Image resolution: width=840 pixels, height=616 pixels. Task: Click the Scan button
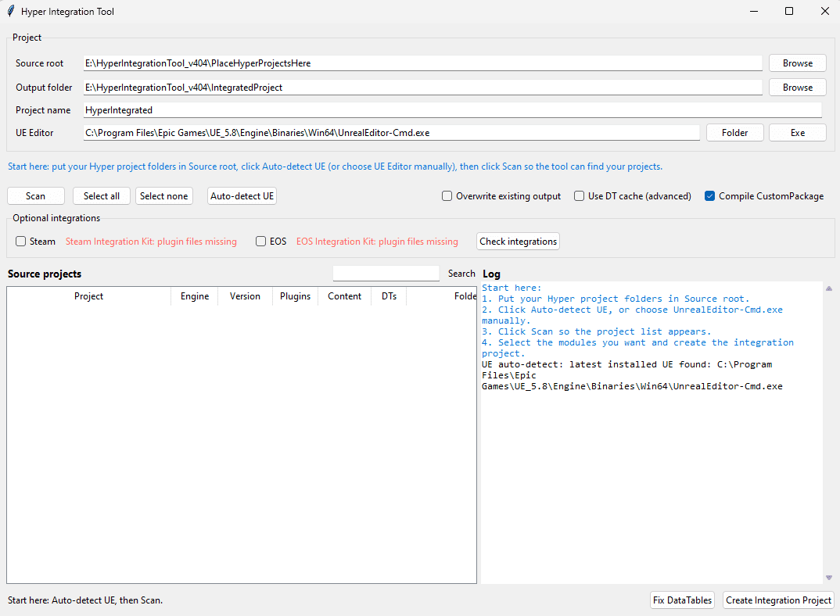pos(36,196)
